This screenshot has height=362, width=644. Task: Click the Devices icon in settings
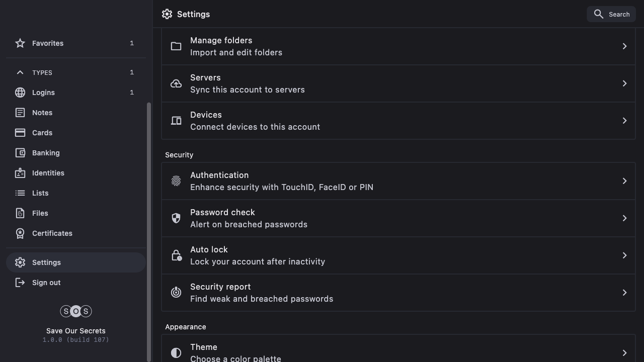(176, 121)
